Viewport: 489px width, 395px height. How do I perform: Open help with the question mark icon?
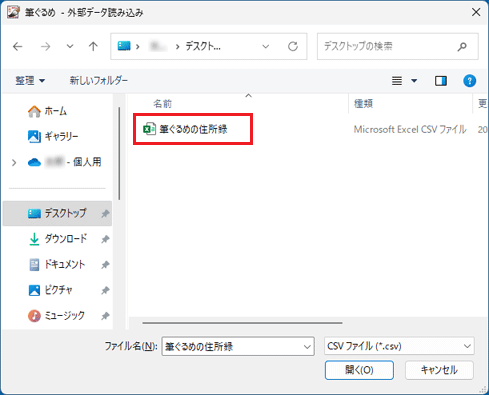point(469,81)
